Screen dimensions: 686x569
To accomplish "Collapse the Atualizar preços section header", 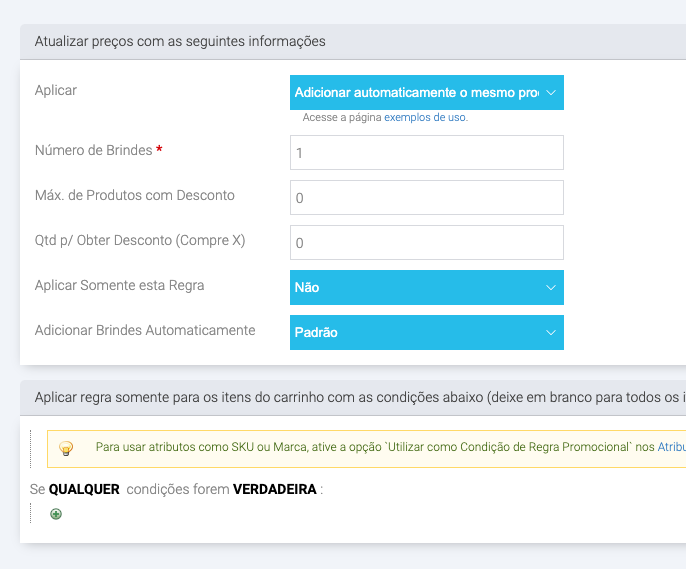I will (x=180, y=41).
